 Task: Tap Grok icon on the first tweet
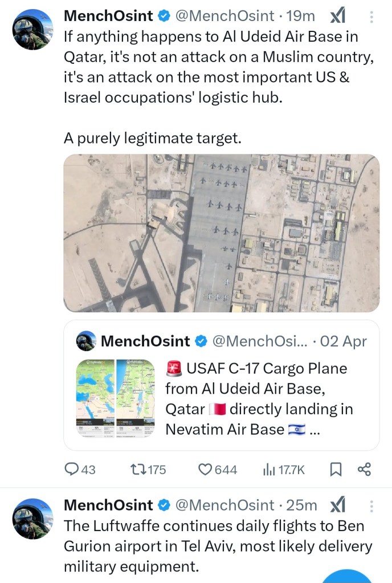338,17
